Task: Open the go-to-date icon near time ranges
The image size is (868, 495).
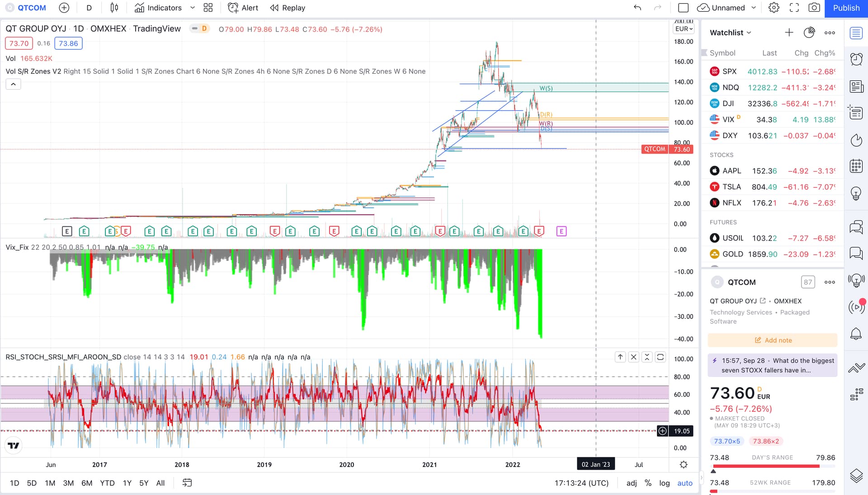Action: (187, 483)
